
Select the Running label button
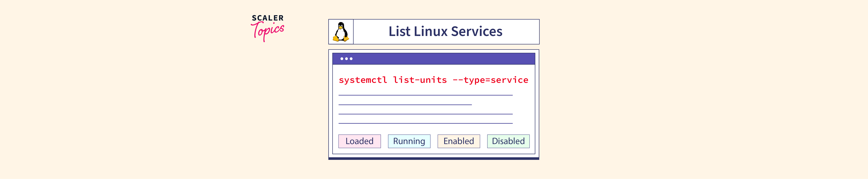tap(409, 141)
